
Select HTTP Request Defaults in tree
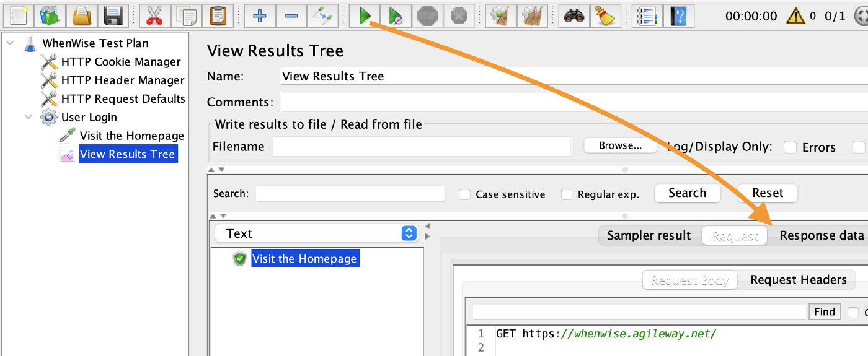(123, 99)
